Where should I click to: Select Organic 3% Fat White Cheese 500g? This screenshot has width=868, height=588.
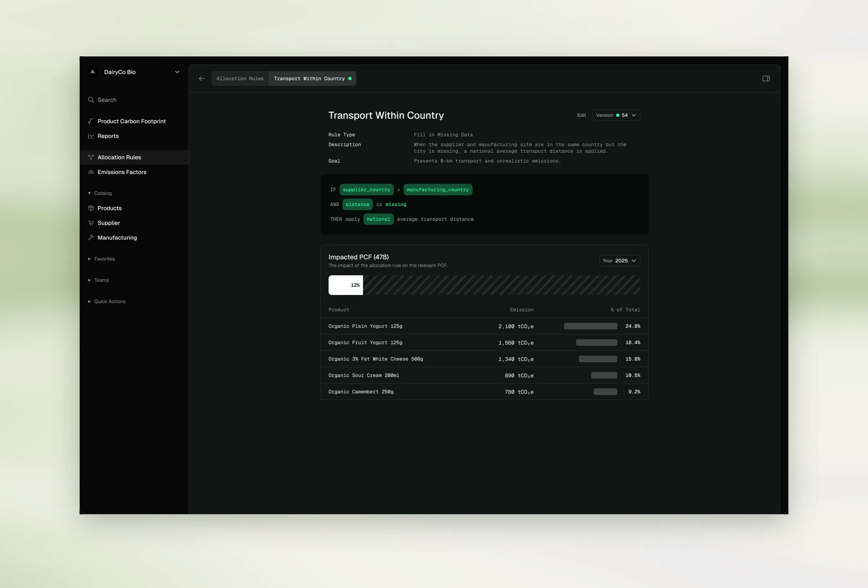484,359
